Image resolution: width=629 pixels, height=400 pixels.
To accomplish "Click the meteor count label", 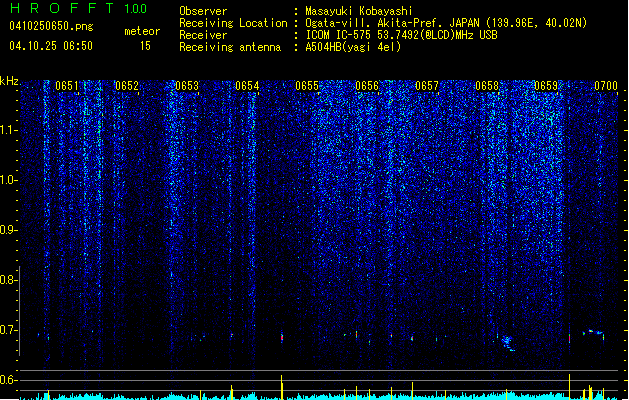I will coord(142,31).
